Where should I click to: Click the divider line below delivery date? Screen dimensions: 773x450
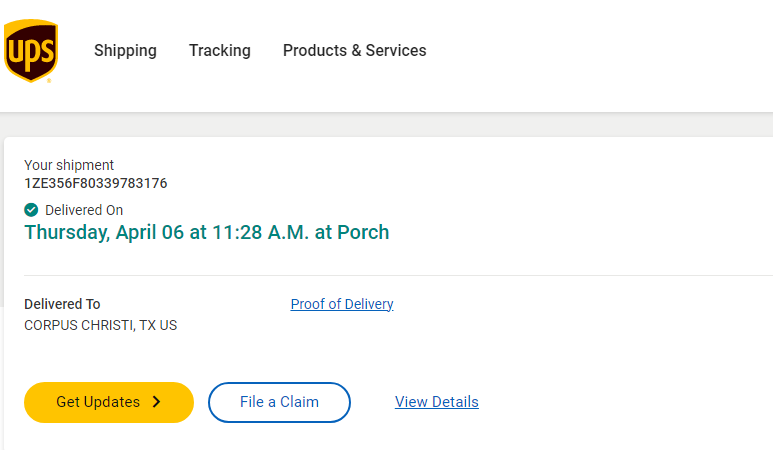click(400, 275)
